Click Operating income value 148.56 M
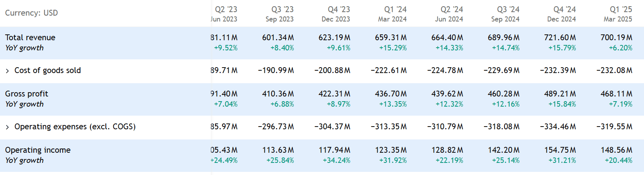The height and width of the screenshot is (175, 644). tap(616, 150)
